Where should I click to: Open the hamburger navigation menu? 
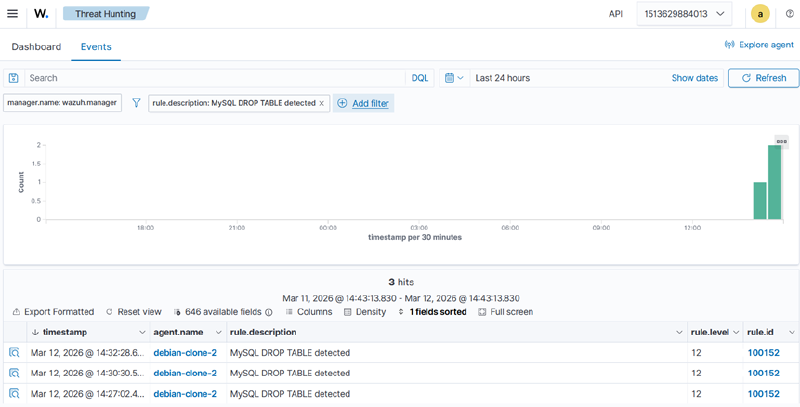click(x=12, y=14)
